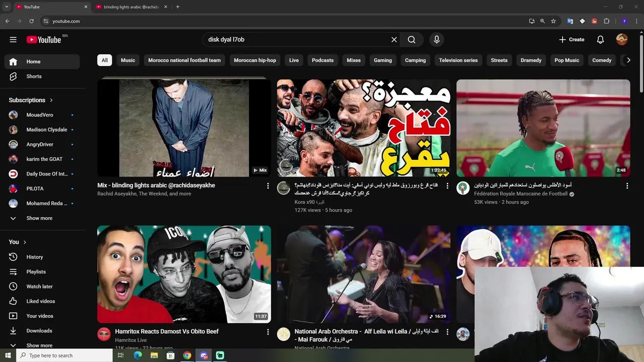
Task: Click the Windows taskbar search box
Action: point(64,355)
